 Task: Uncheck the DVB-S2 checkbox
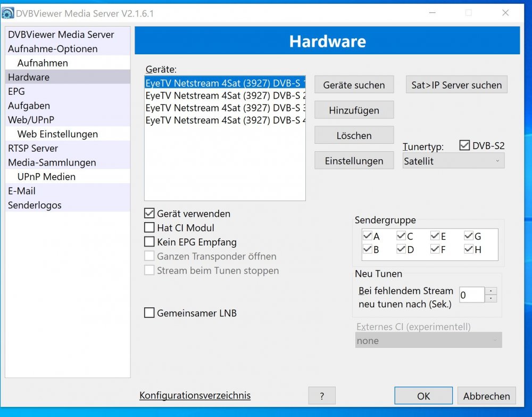(x=464, y=145)
